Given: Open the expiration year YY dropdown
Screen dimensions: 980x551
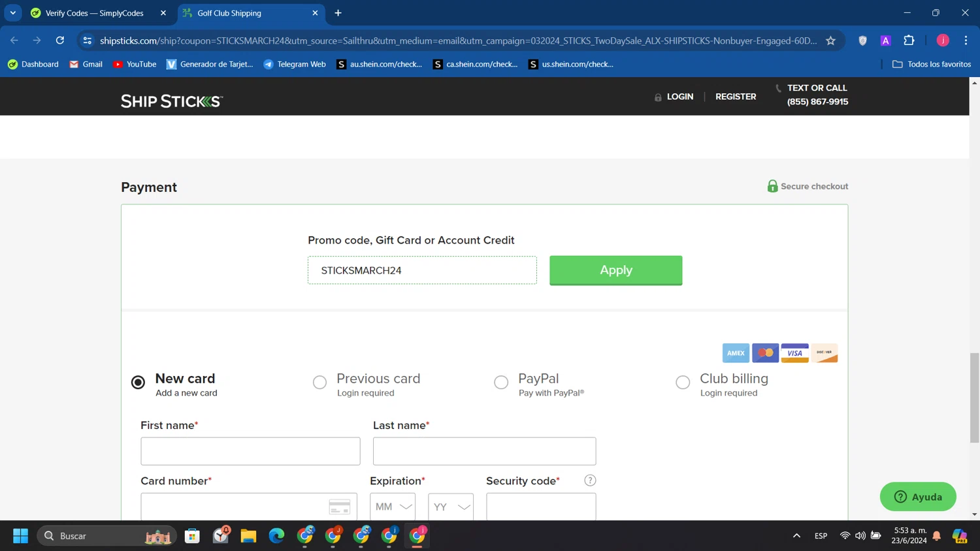Looking at the screenshot, I should coord(451,507).
